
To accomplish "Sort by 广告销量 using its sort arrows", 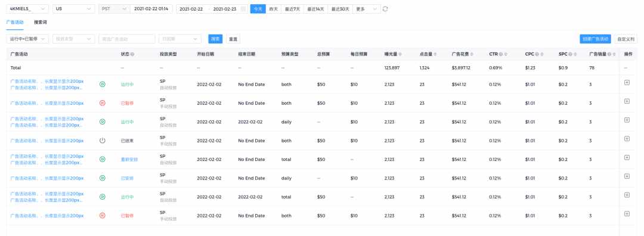I will tap(614, 54).
